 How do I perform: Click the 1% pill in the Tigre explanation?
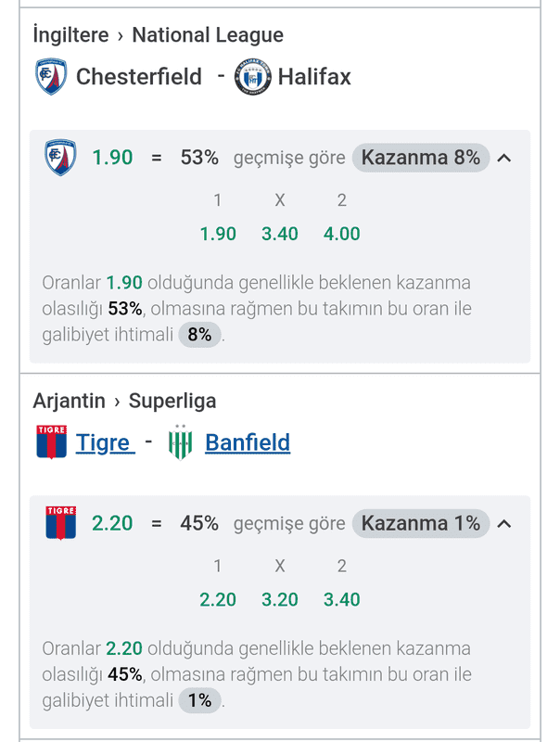click(x=199, y=701)
